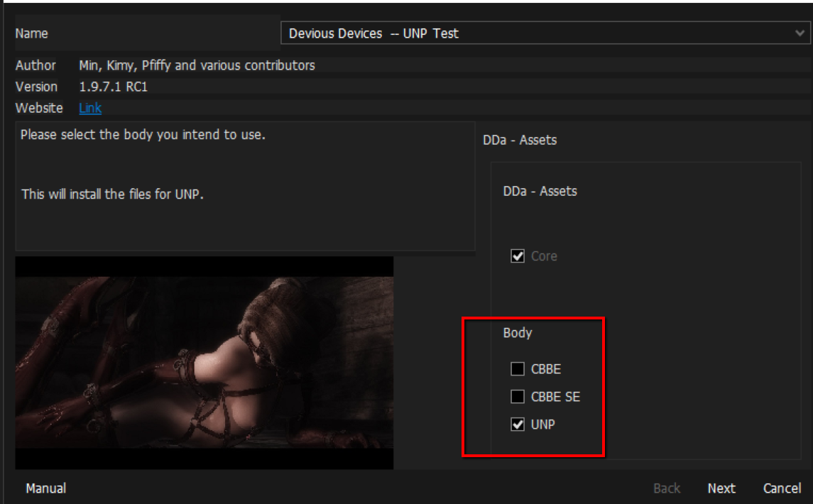Enable the CBBE body checkbox

(518, 368)
